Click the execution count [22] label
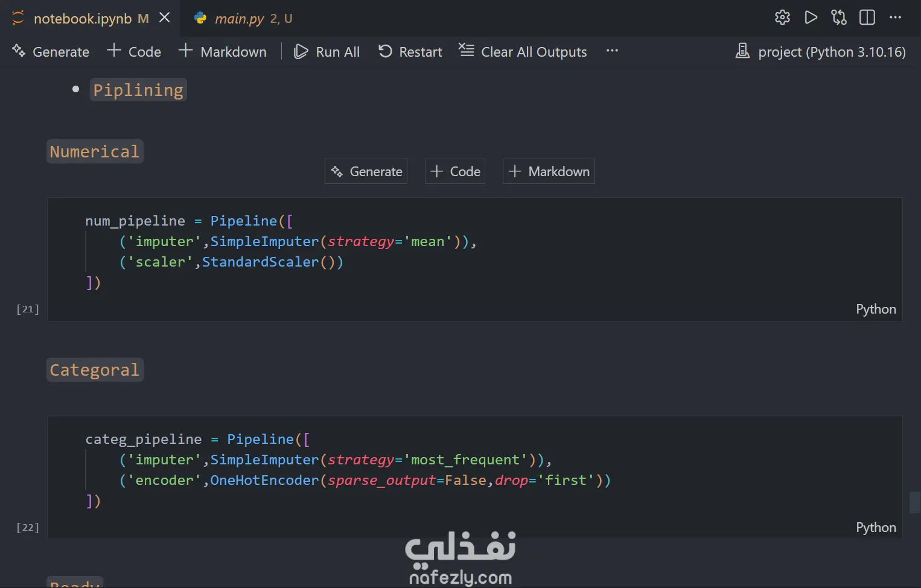 [x=28, y=527]
